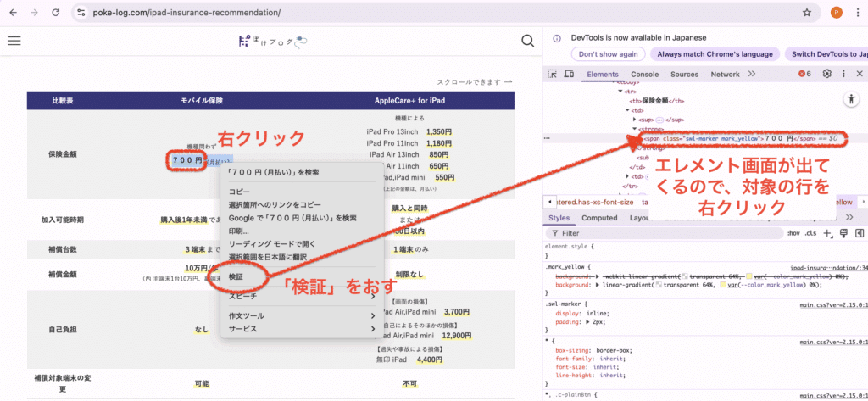Click yellow swatch in struck-through -webkit-linear-gradient

pos(749,276)
